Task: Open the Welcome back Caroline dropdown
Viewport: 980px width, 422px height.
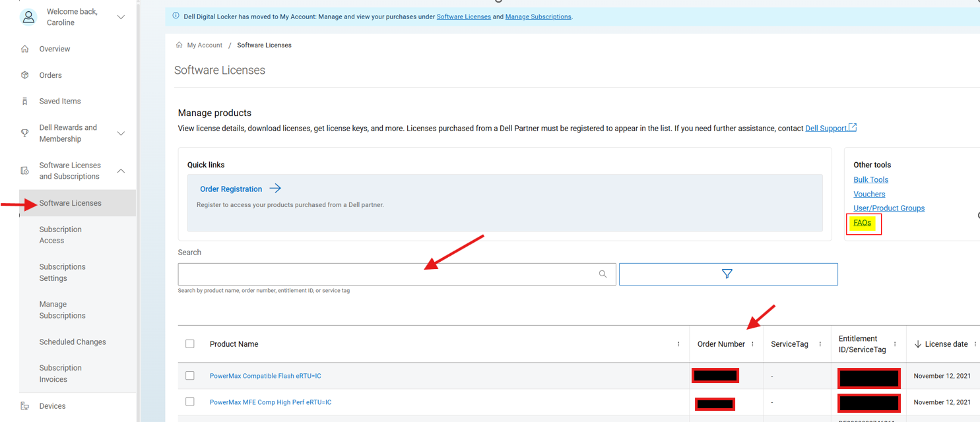Action: pyautogui.click(x=120, y=16)
